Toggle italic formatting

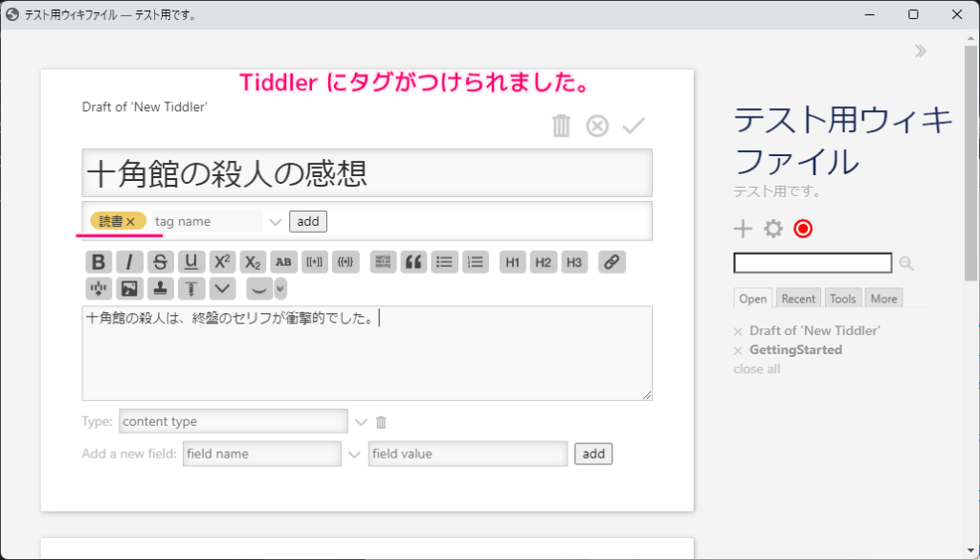(129, 261)
